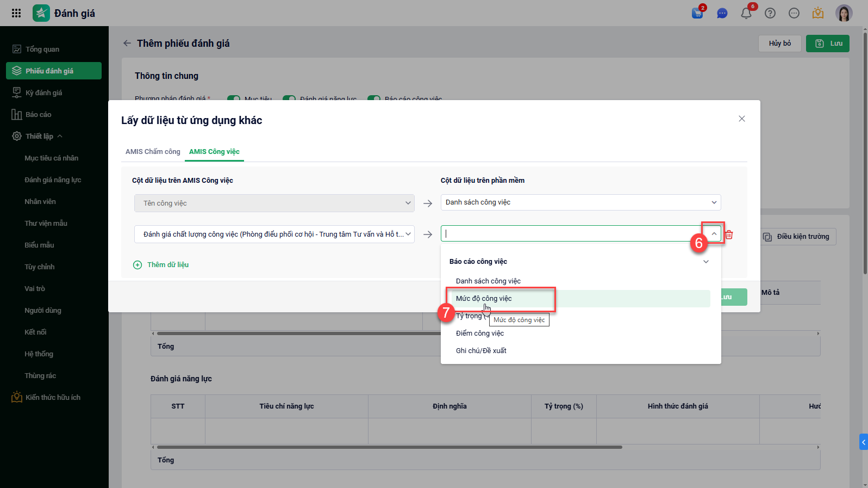This screenshot has width=868, height=488.
Task: Toggle the Mục tiêu switch
Action: tap(234, 99)
